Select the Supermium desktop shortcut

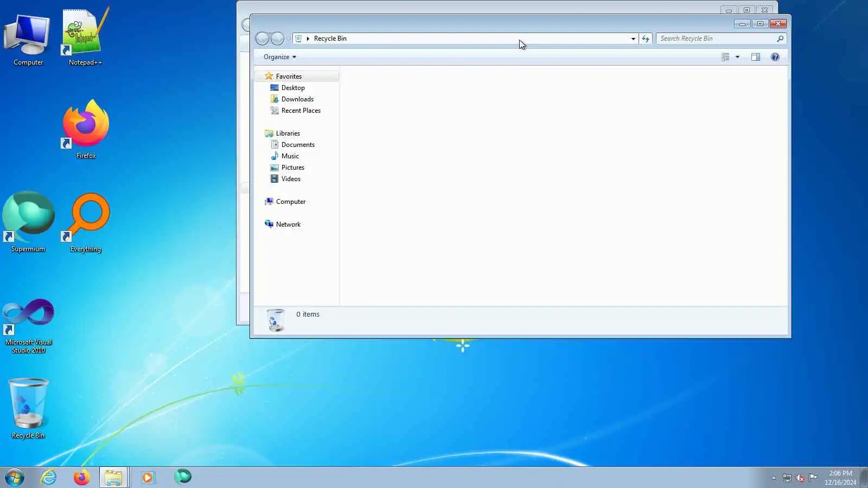click(28, 222)
